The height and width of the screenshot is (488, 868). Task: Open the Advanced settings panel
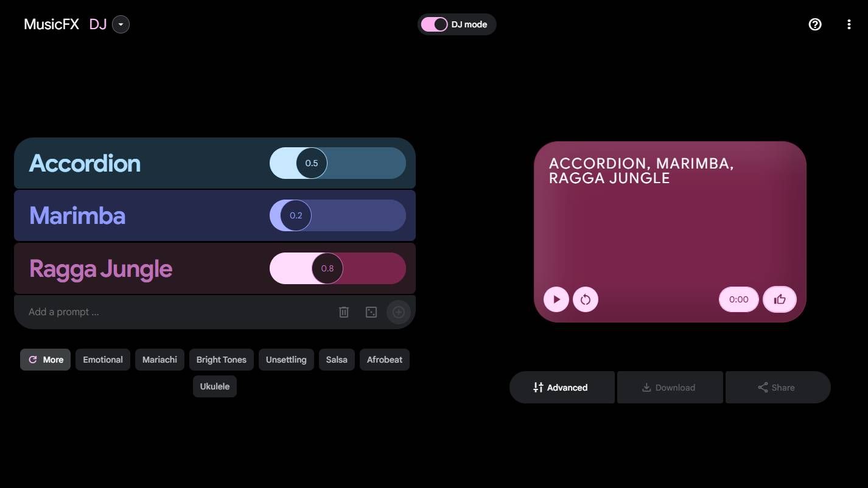pos(562,387)
